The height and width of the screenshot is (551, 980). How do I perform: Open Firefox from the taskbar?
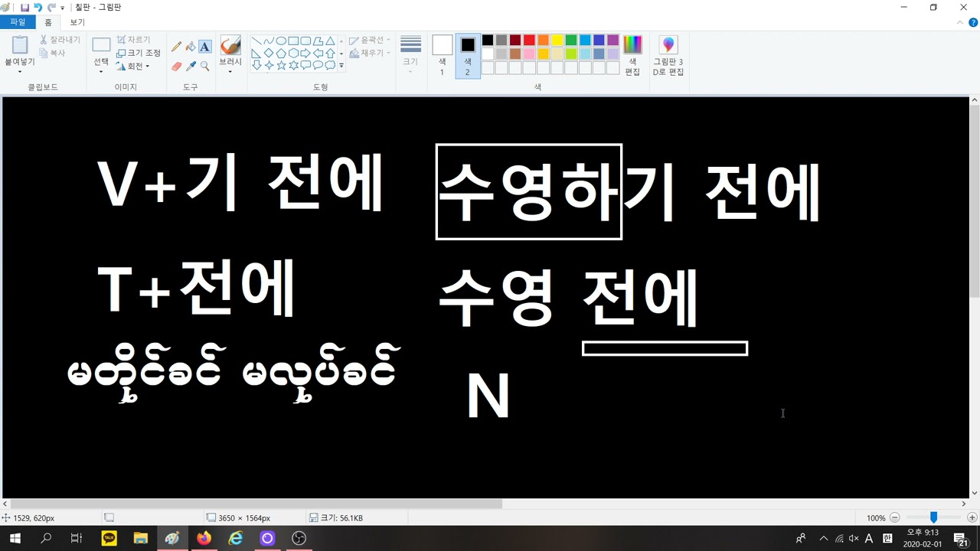point(204,539)
